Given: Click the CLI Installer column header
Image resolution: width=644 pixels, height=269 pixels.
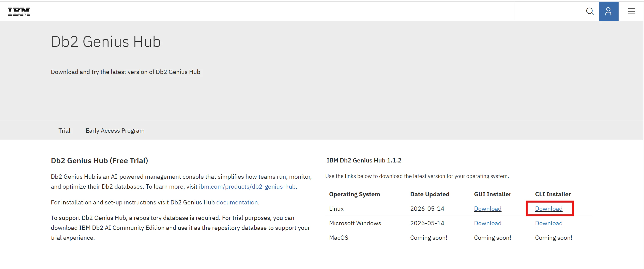Looking at the screenshot, I should click(x=553, y=194).
